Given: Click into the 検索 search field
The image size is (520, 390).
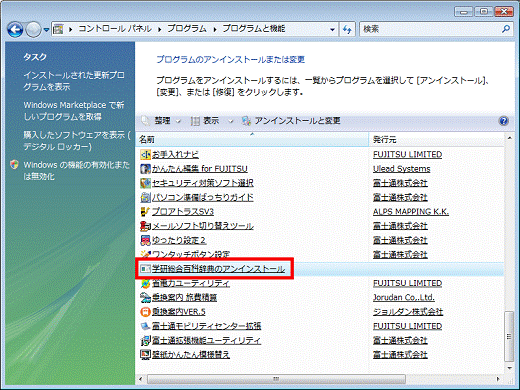Looking at the screenshot, I should pyautogui.click(x=430, y=29).
